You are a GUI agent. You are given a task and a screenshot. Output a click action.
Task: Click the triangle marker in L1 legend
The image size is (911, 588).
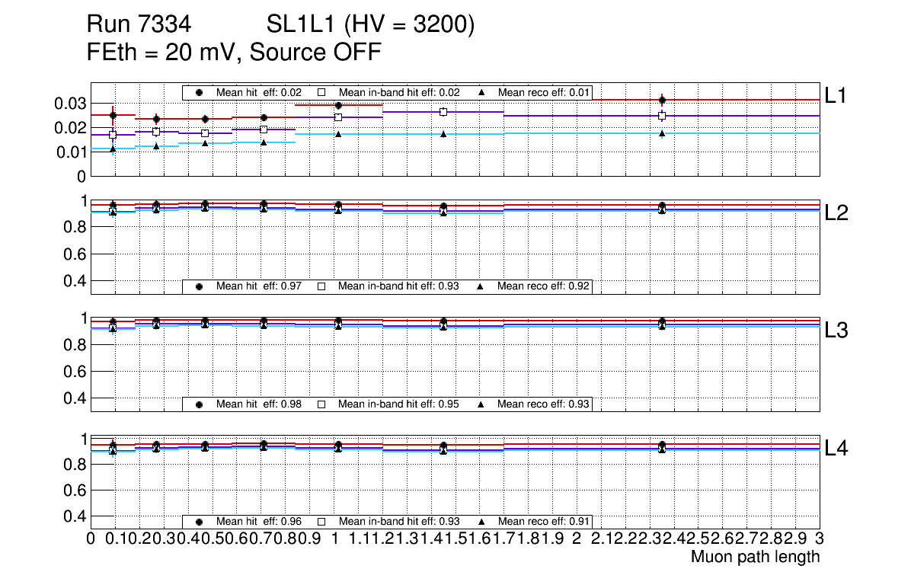(481, 92)
